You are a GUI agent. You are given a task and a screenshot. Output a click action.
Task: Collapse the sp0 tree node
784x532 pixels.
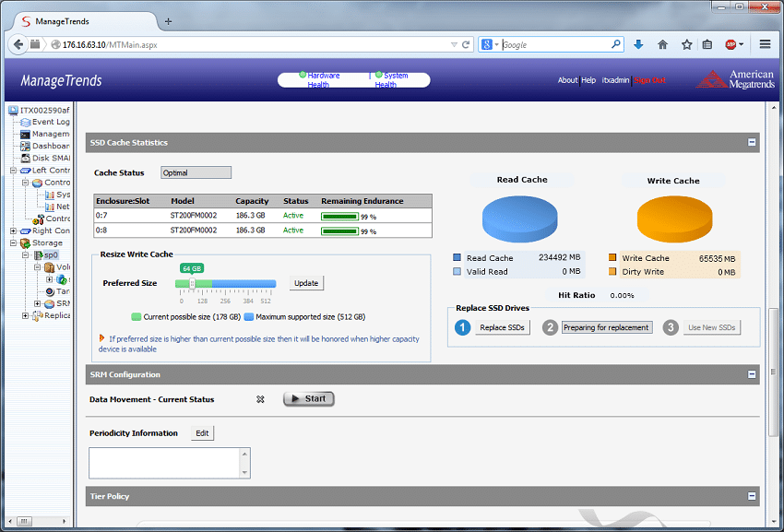click(x=25, y=255)
